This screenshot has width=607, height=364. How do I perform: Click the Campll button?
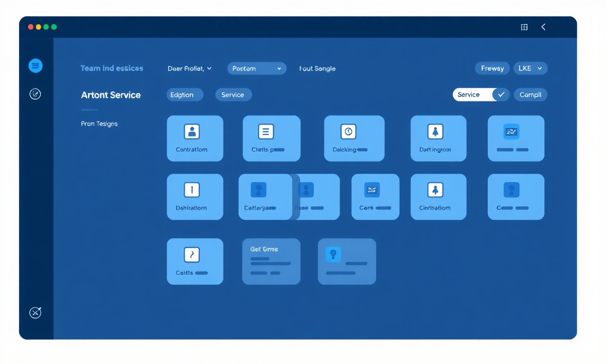point(530,94)
